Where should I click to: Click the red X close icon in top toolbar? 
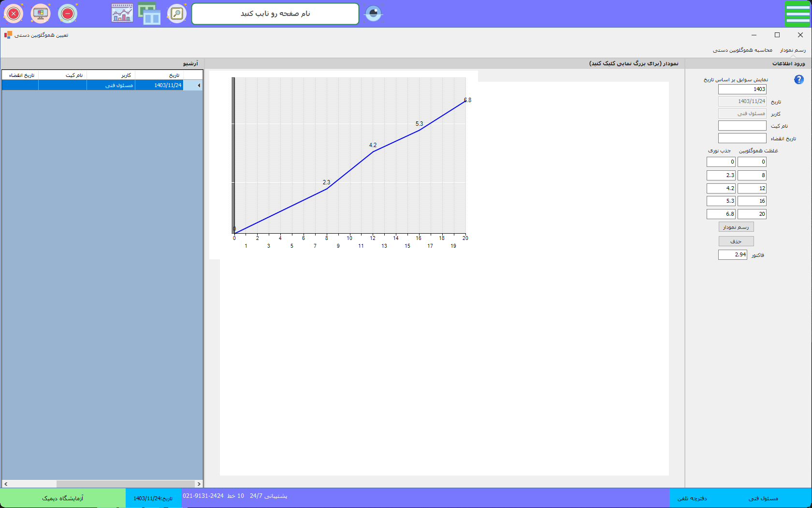tap(14, 14)
